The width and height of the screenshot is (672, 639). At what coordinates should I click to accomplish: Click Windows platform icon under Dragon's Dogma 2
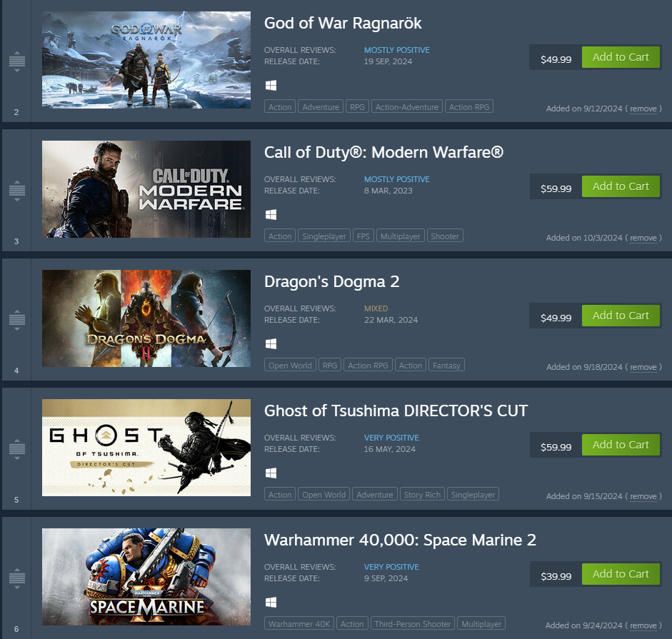click(x=271, y=343)
